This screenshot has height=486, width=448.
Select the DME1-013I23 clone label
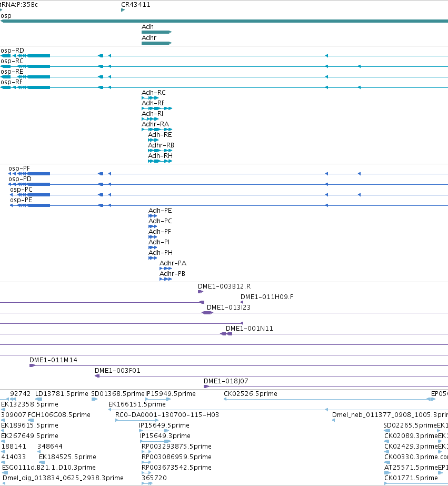[228, 308]
